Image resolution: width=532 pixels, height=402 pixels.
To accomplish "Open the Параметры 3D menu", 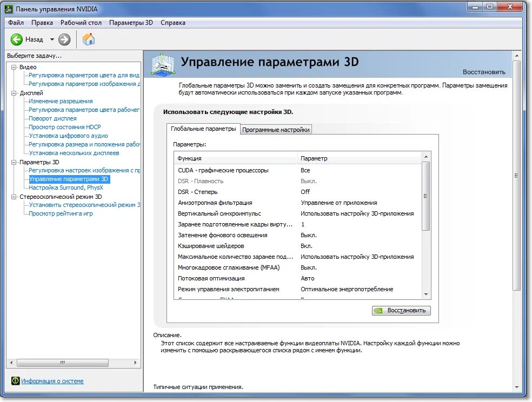I will [x=131, y=23].
